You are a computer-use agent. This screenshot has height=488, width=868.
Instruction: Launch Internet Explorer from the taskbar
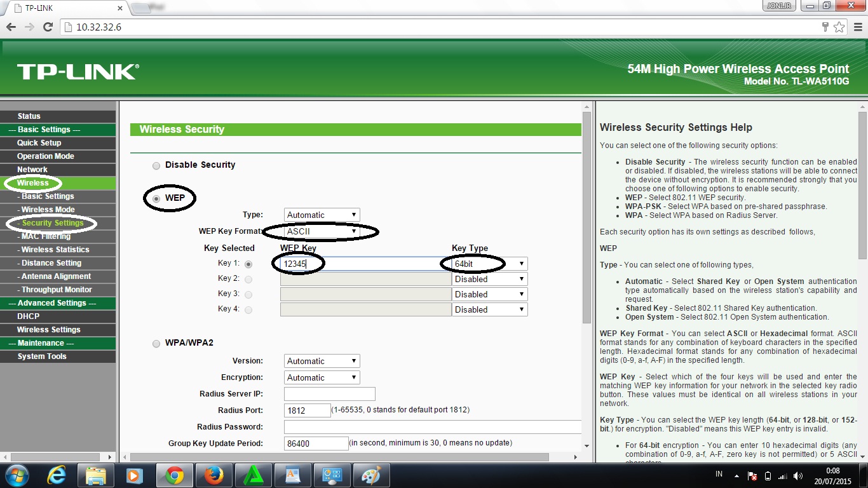58,475
